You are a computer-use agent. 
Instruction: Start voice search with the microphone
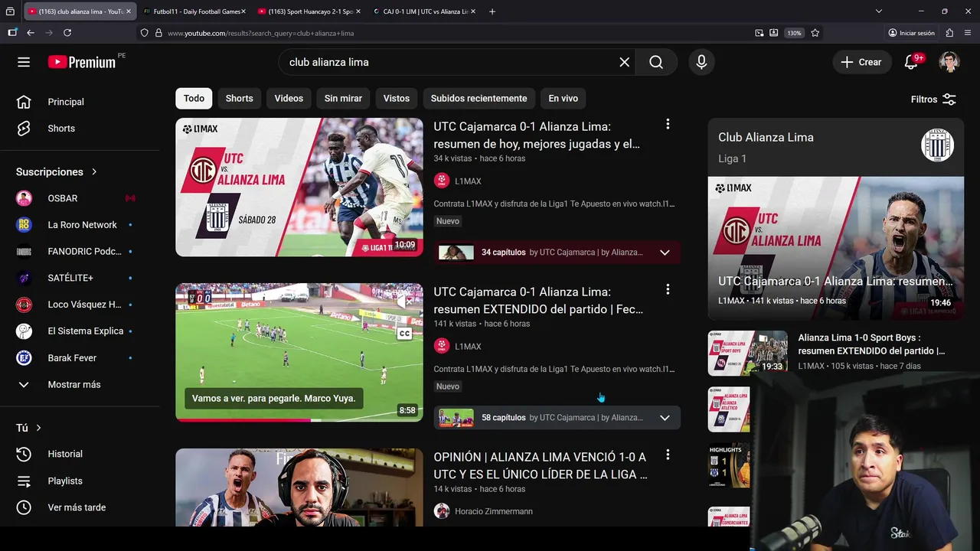point(701,62)
